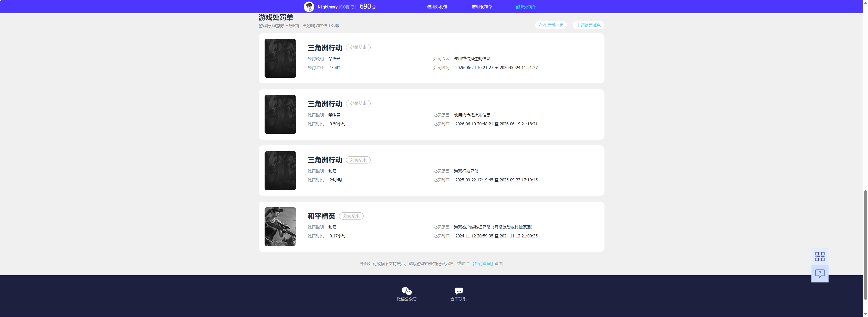Click 三角洲行动 title of 0.50小时 penalty
The image size is (868, 317).
(x=325, y=104)
